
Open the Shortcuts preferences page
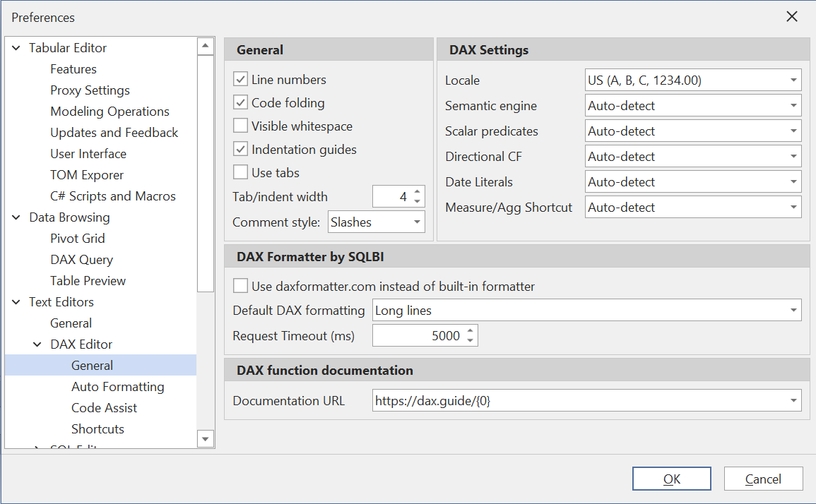pyautogui.click(x=97, y=428)
